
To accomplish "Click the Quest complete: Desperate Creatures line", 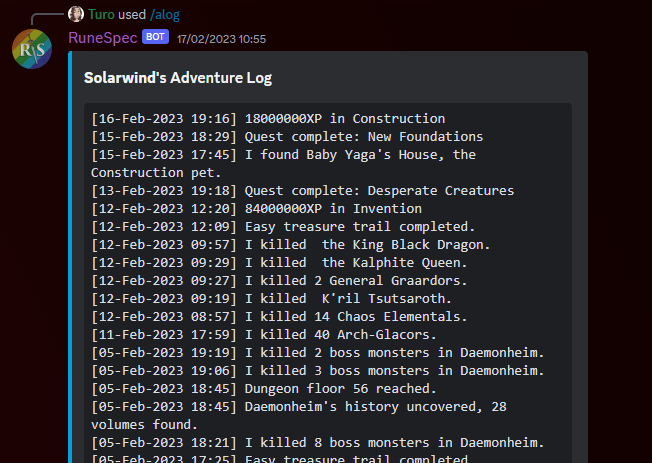I will [303, 191].
